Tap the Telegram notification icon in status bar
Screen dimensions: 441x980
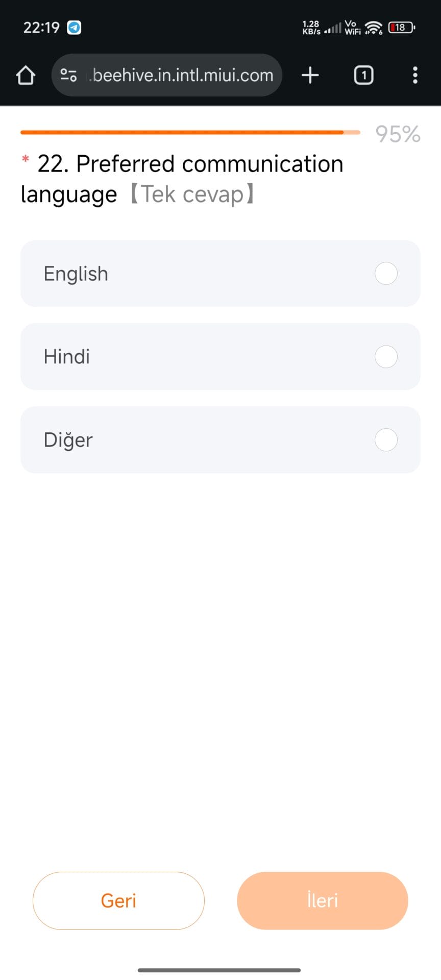(x=75, y=28)
